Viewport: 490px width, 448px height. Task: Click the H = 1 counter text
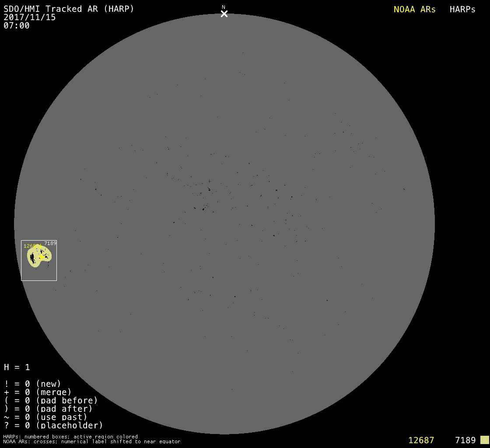click(17, 367)
